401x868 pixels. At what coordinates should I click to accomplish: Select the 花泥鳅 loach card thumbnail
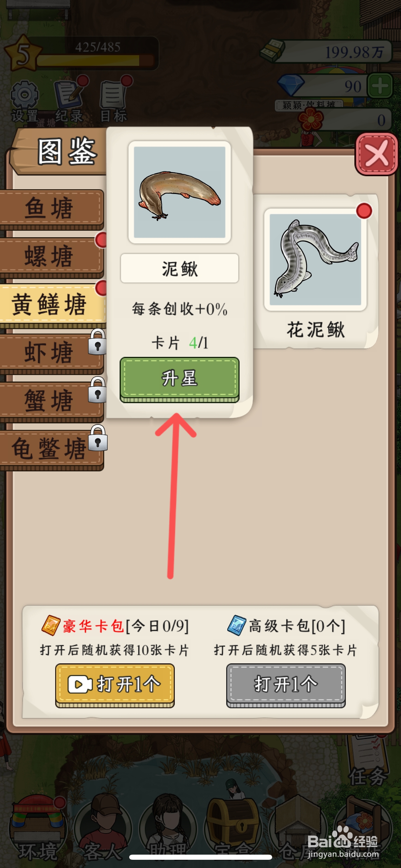[x=315, y=261]
